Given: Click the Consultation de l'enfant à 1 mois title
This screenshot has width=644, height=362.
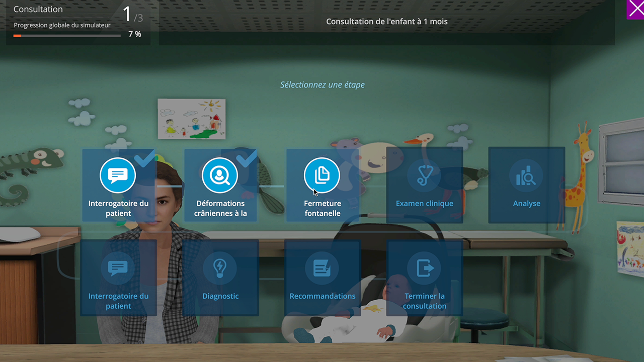Looking at the screenshot, I should 387,22.
